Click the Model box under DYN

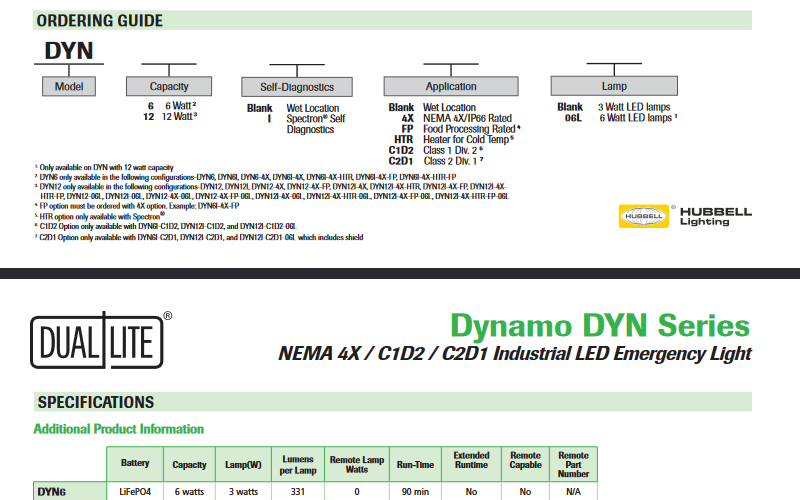tap(69, 87)
